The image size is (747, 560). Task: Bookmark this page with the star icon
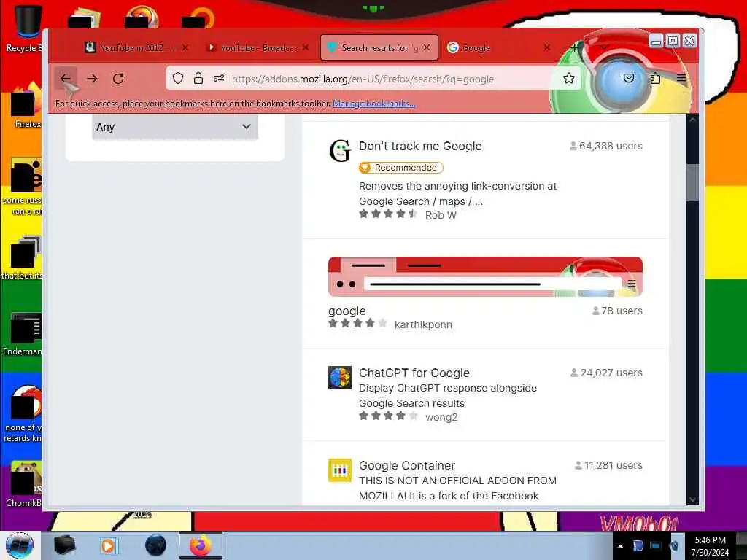pyautogui.click(x=569, y=79)
